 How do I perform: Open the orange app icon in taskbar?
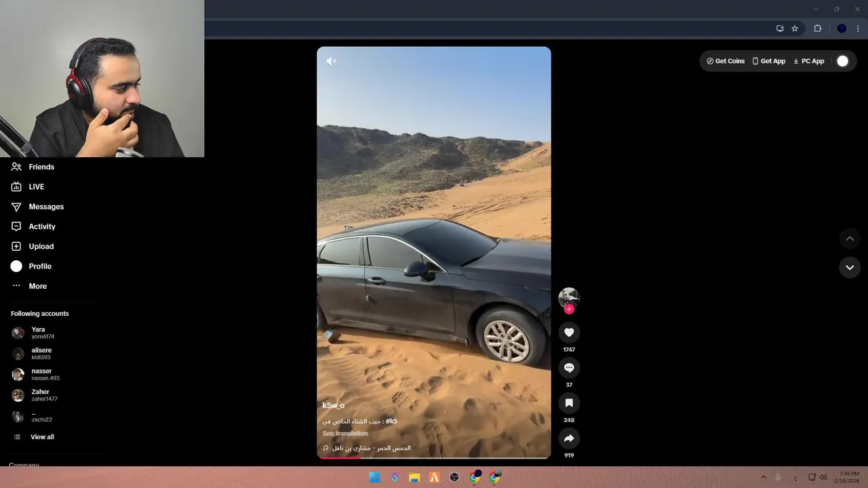pyautogui.click(x=435, y=477)
